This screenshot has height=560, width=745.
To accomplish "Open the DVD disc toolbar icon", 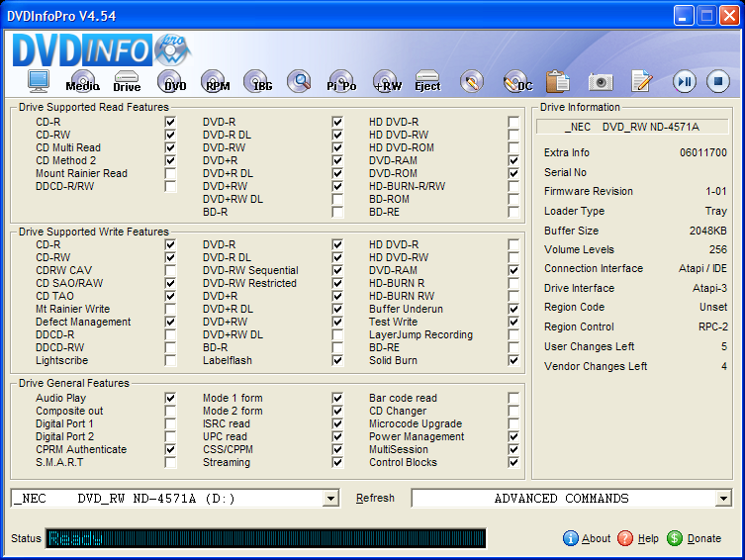I will [x=171, y=81].
